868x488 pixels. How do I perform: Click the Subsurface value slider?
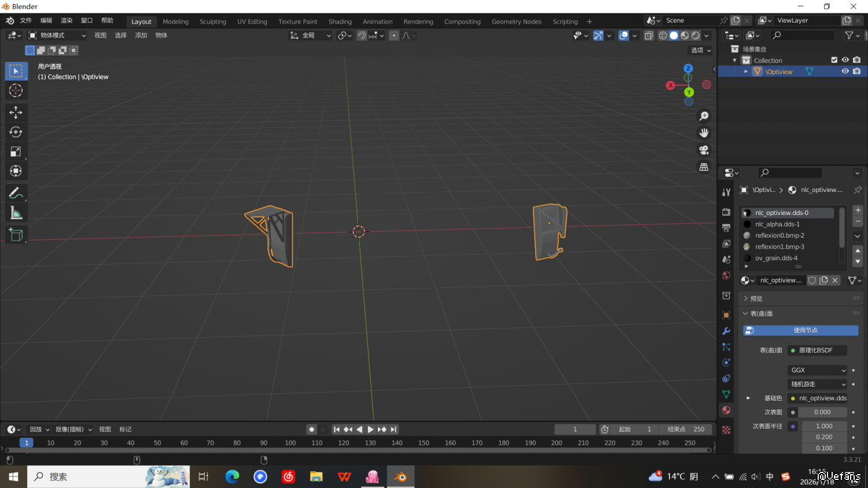[822, 412]
